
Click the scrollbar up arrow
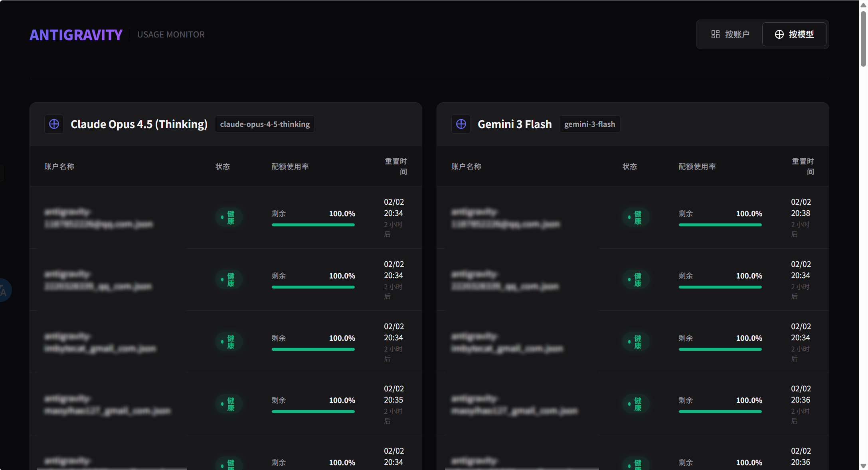pyautogui.click(x=863, y=5)
